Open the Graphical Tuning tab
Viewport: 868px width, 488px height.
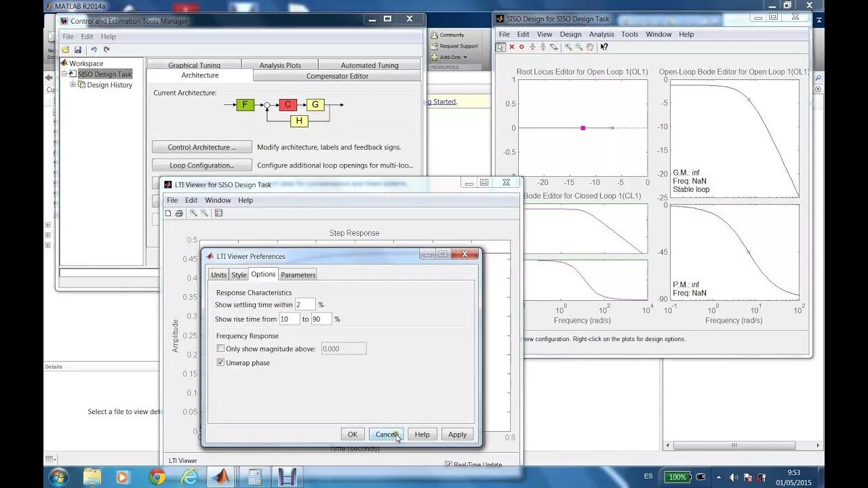(x=194, y=65)
